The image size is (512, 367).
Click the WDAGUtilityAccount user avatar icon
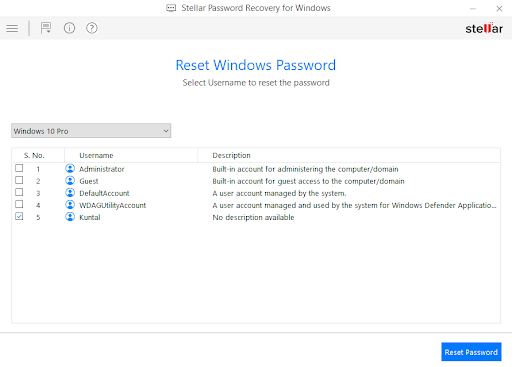click(70, 205)
